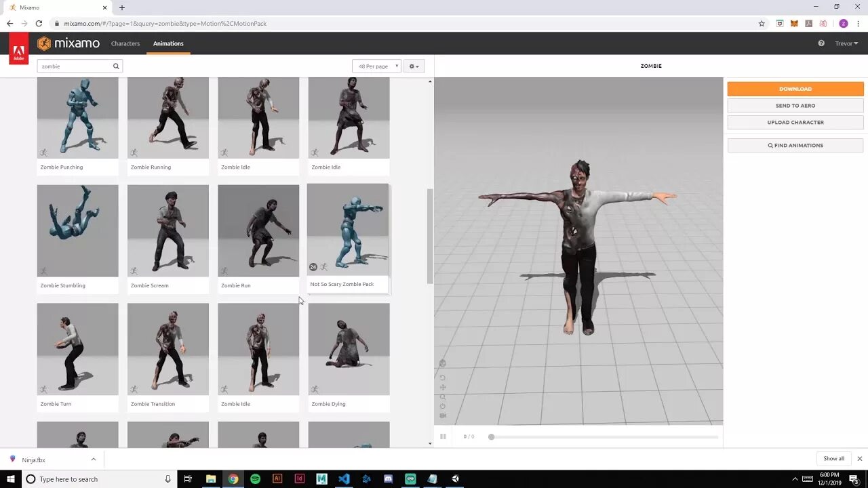Open Visual Studio Code from the taskbar

[x=344, y=479]
